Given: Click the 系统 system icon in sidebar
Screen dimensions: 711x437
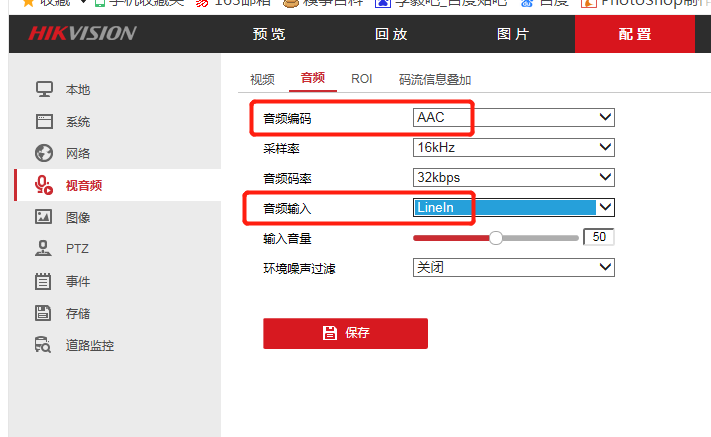Looking at the screenshot, I should click(43, 121).
